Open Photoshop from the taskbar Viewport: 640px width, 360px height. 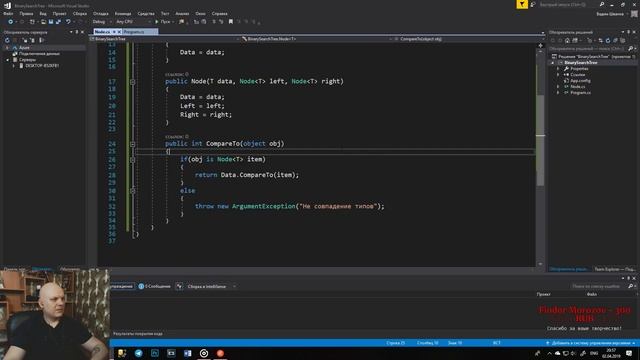155,353
